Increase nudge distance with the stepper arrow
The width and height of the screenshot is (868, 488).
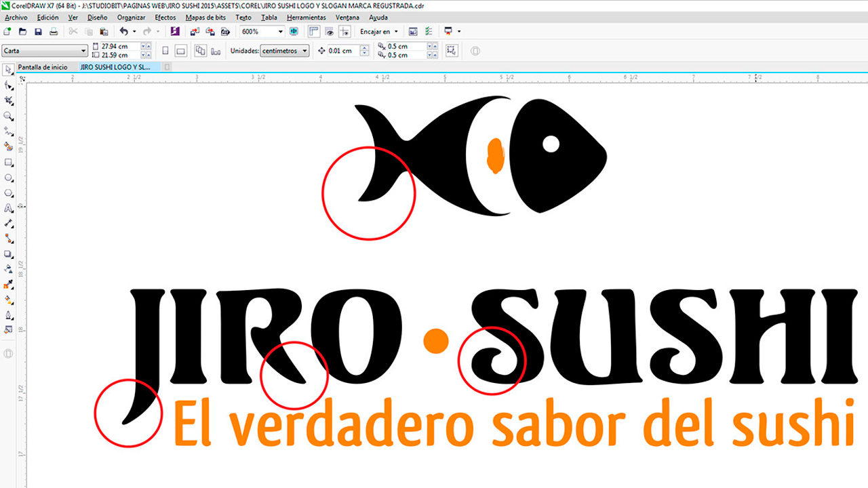[364, 47]
